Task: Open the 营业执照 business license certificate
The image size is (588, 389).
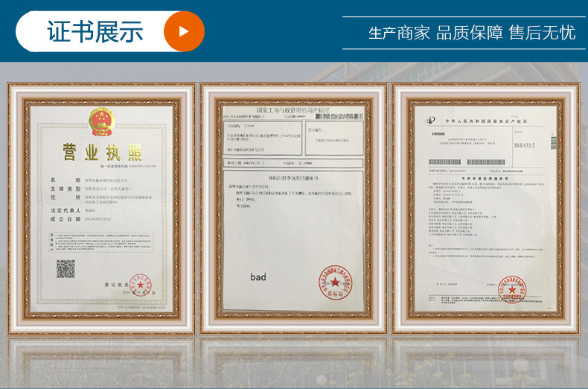Action: (102, 209)
